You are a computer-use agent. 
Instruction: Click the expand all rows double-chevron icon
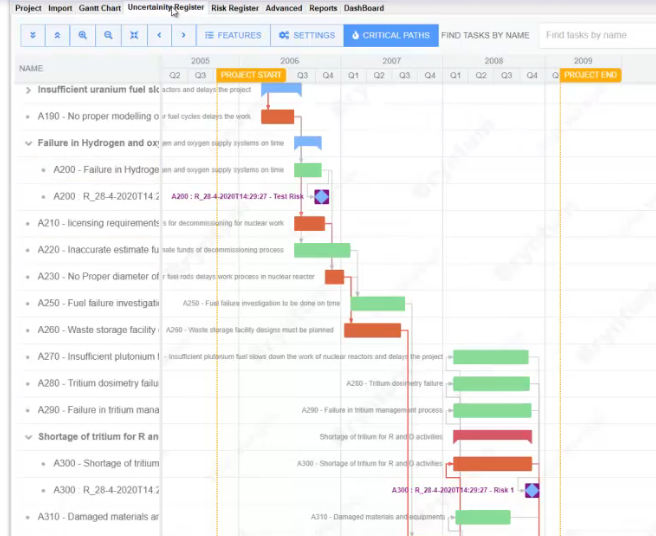pyautogui.click(x=33, y=35)
